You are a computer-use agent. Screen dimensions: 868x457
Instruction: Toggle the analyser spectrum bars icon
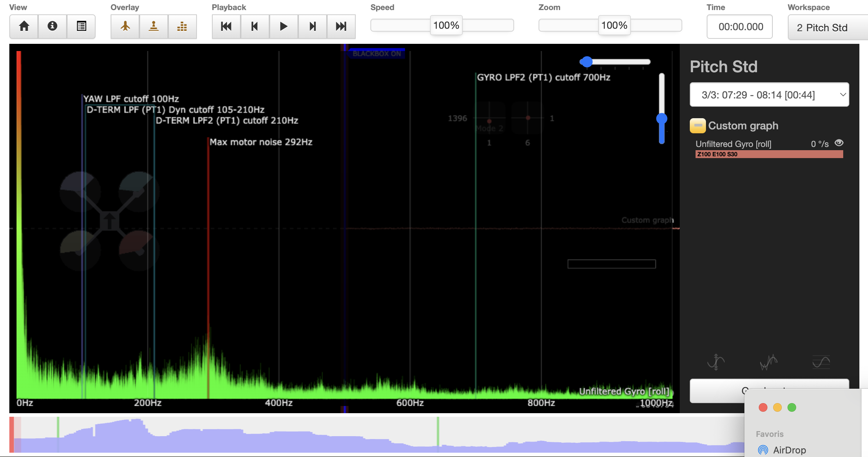pyautogui.click(x=182, y=26)
